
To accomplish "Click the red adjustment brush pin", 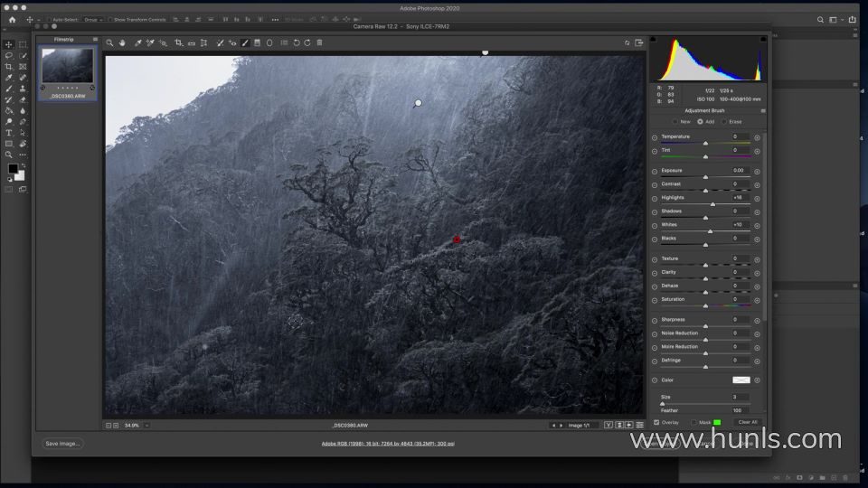I will click(457, 239).
